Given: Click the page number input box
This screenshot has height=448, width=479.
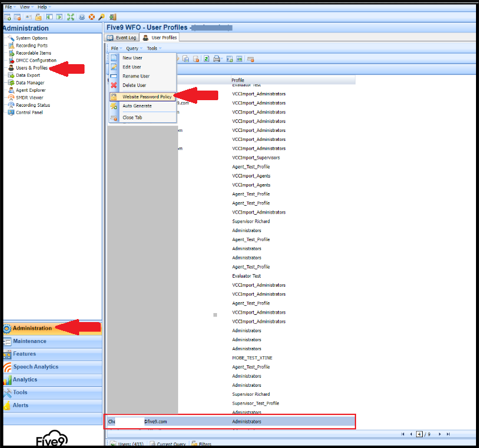Looking at the screenshot, I should click(x=420, y=434).
